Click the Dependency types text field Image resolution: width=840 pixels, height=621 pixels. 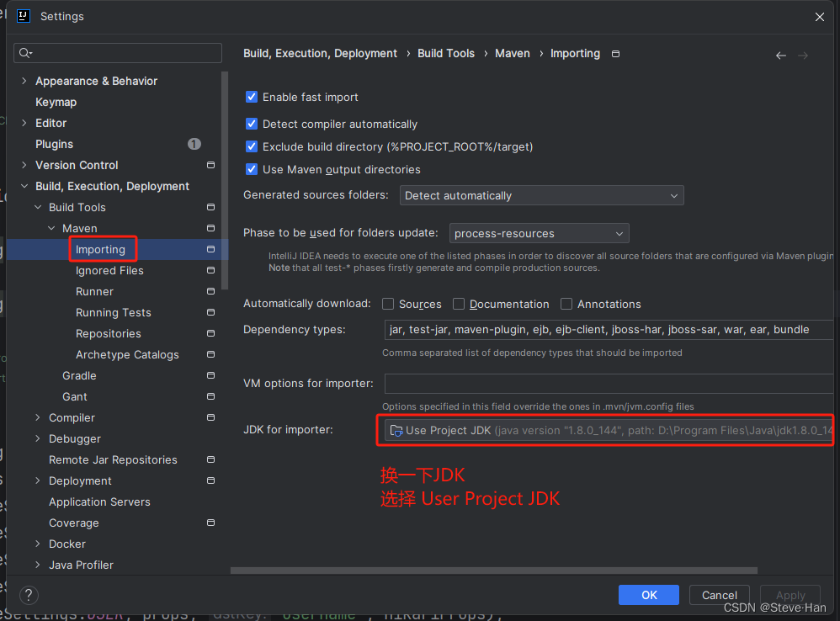coord(609,330)
